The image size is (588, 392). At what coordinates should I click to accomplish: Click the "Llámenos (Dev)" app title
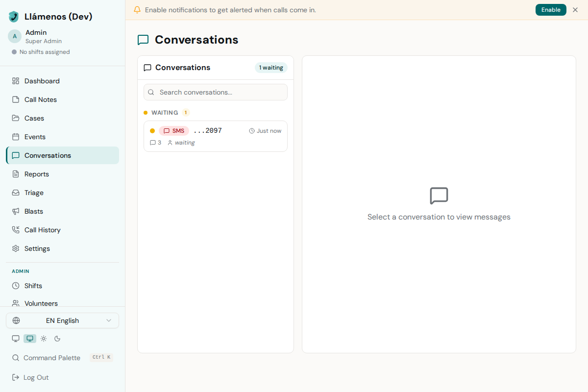pyautogui.click(x=58, y=17)
